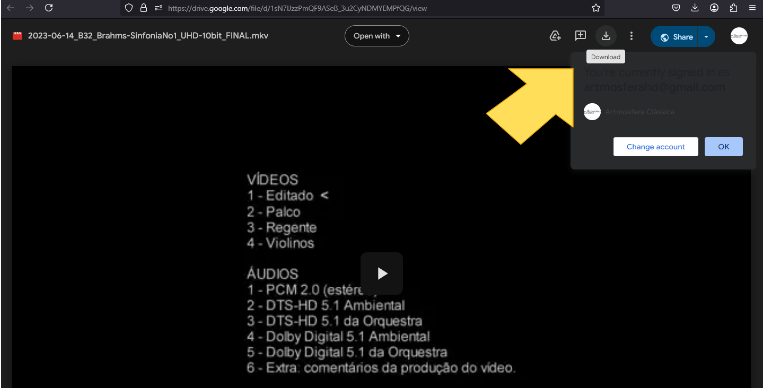Click the red video file type icon
This screenshot has height=388, width=764.
click(x=18, y=36)
